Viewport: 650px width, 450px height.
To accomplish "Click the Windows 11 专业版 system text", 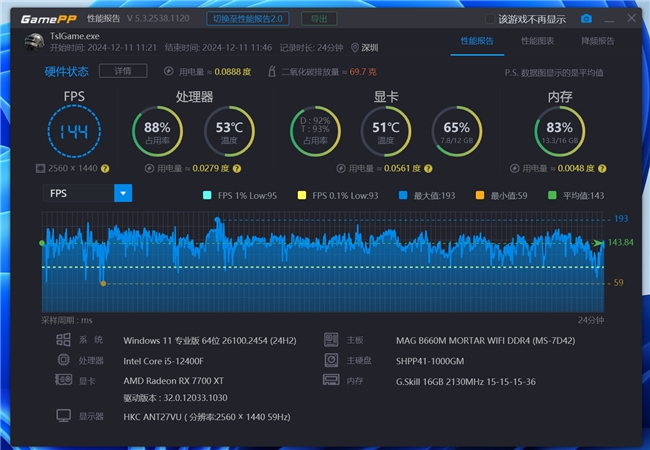I will (x=210, y=341).
